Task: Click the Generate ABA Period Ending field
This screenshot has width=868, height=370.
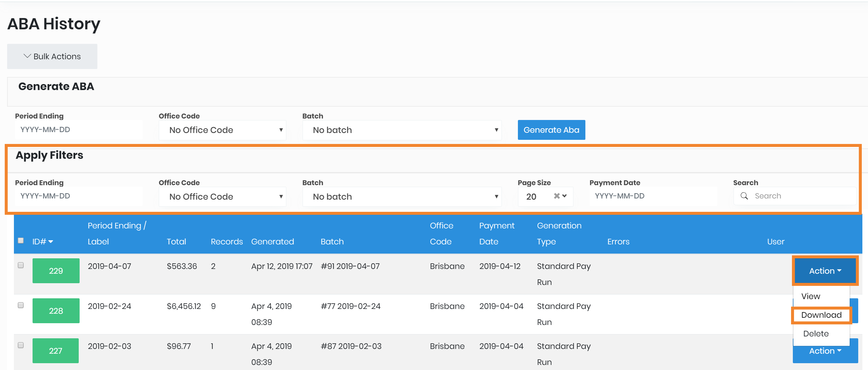Action: (x=78, y=130)
